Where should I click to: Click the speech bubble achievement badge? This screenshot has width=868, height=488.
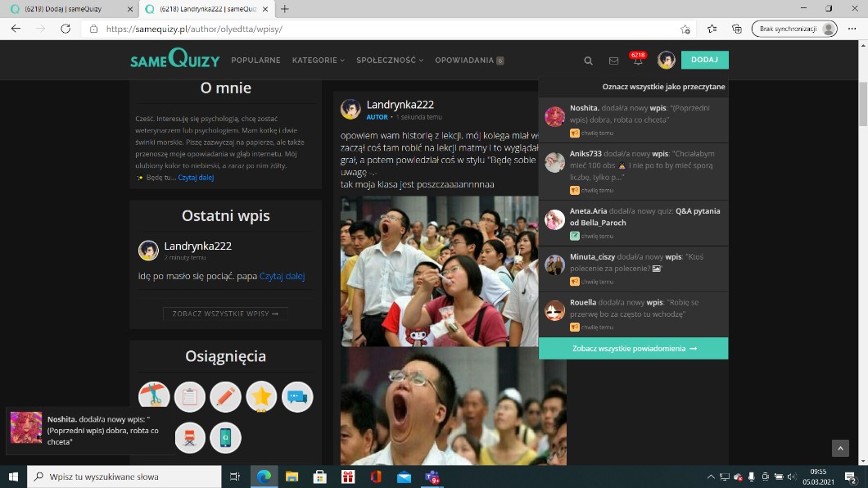(x=297, y=397)
